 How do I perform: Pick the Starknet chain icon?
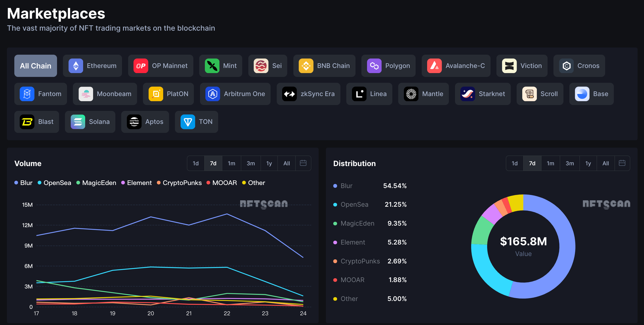(x=468, y=94)
